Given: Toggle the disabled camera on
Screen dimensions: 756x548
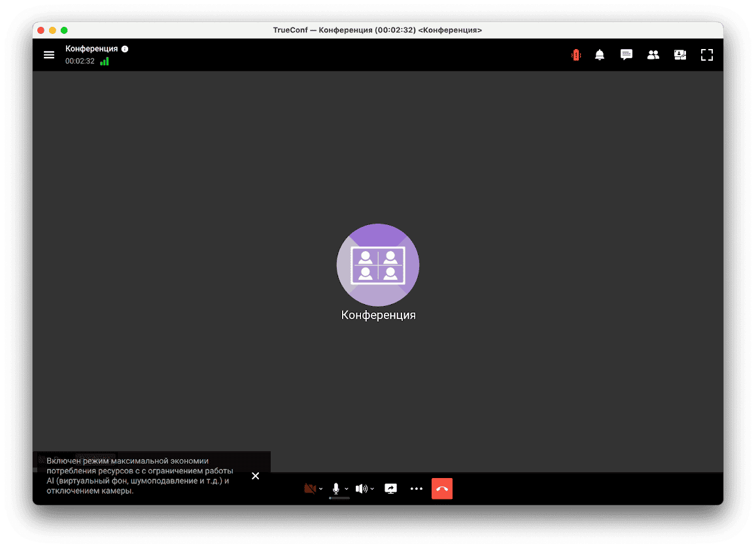Looking at the screenshot, I should tap(310, 488).
